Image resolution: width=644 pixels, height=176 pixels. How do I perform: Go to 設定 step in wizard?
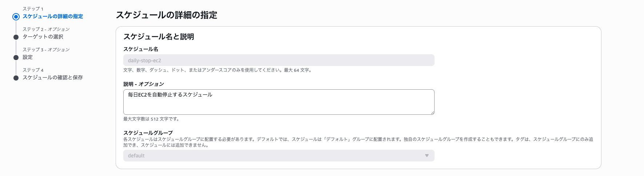[x=28, y=57]
